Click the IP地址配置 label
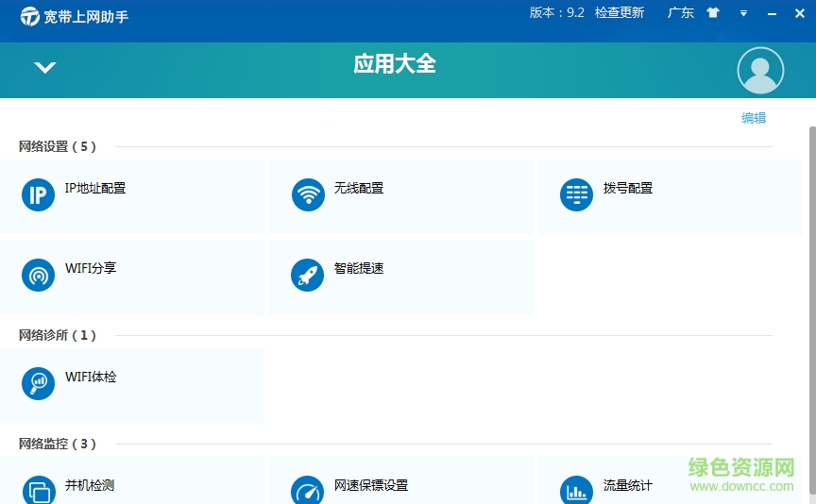The height and width of the screenshot is (504, 816). click(x=95, y=188)
